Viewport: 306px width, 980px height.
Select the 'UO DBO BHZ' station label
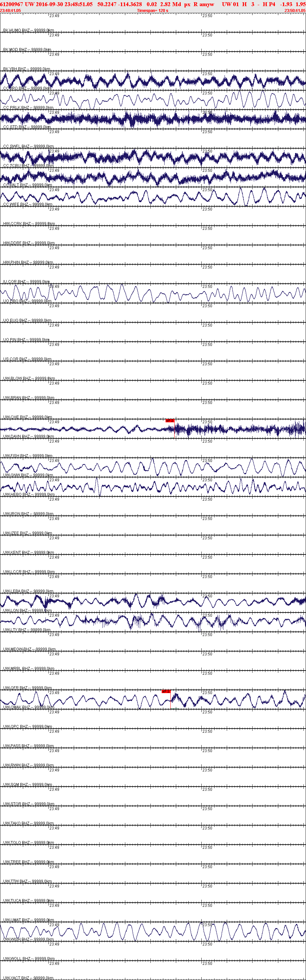[27, 301]
